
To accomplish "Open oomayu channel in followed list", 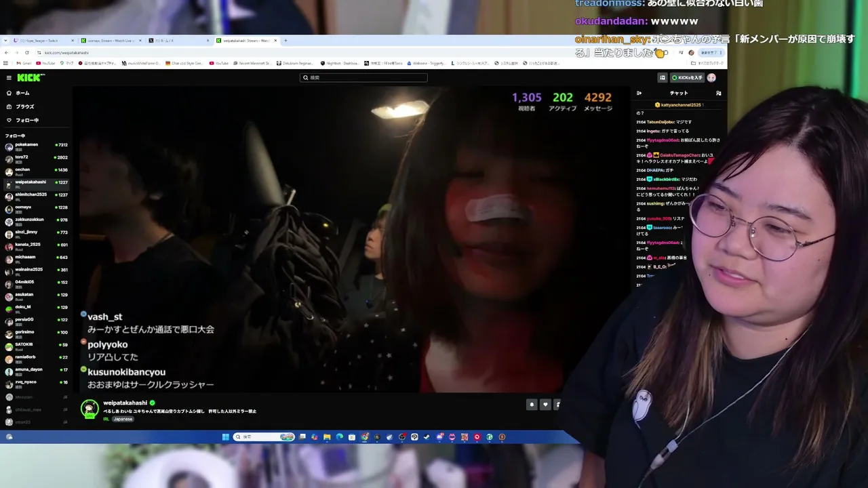I will (37, 208).
